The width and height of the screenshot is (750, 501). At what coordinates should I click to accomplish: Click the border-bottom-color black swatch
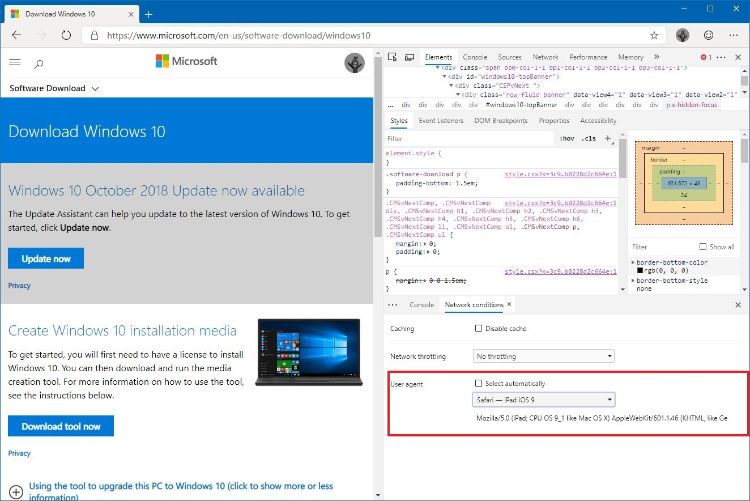[640, 270]
